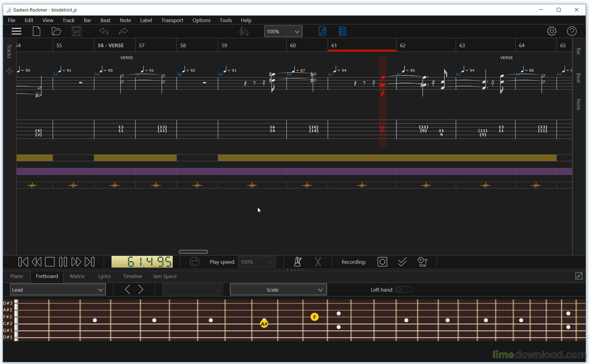Open the Transport menu

[x=172, y=20]
